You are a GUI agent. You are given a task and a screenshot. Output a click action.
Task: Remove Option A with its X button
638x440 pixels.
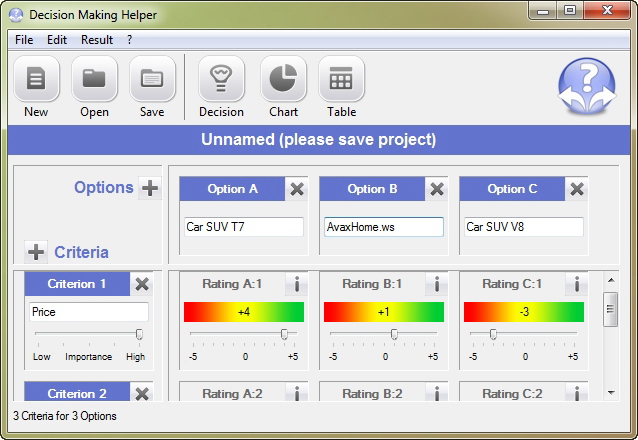point(297,189)
